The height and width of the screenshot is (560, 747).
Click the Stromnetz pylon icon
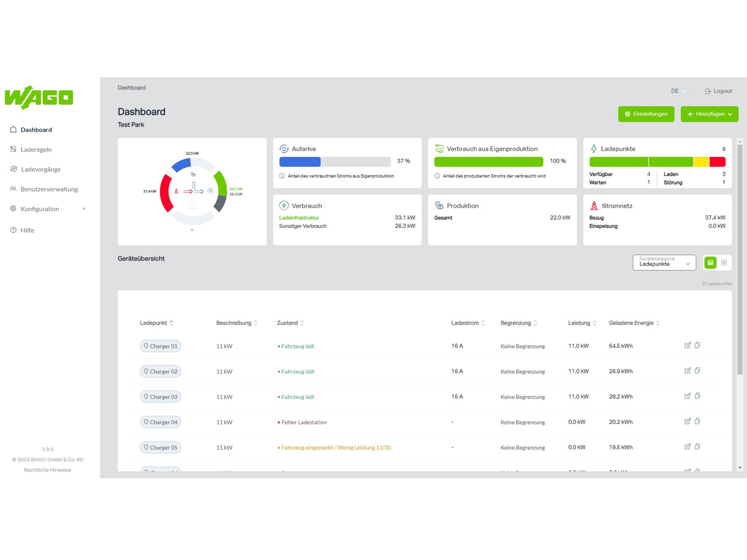(594, 205)
